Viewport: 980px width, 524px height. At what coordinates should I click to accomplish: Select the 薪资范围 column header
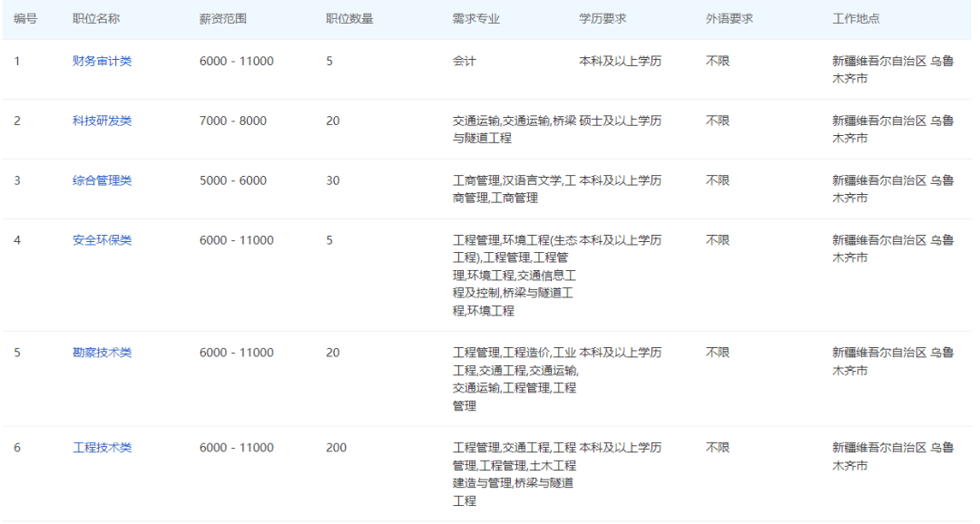click(x=222, y=19)
